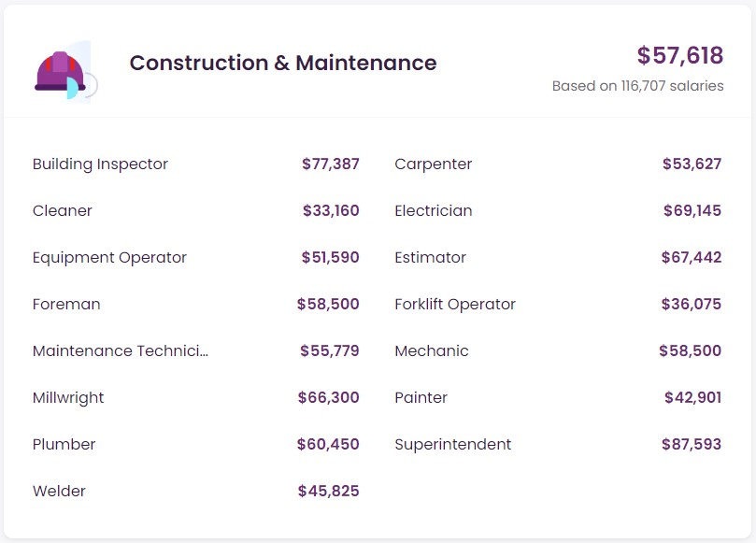Select the Building Inspector job link
The image size is (756, 543).
tap(100, 164)
